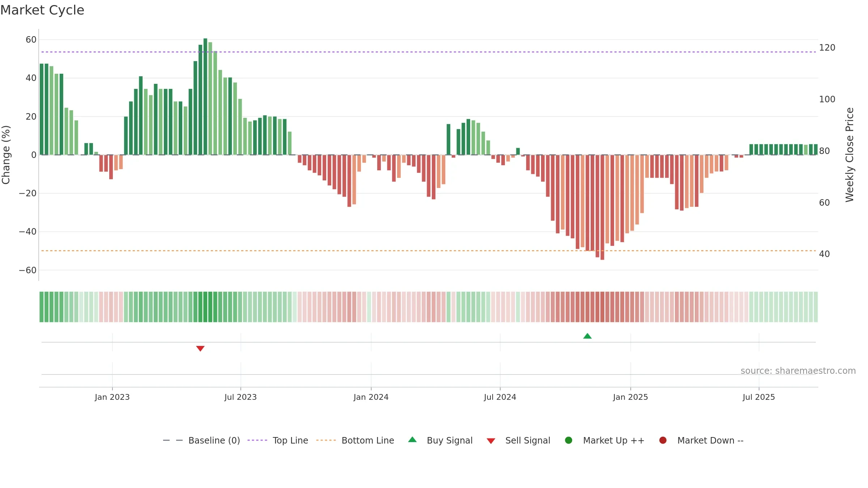Toggle the Market Down -- legend entry
The width and height of the screenshot is (868, 488).
point(701,440)
